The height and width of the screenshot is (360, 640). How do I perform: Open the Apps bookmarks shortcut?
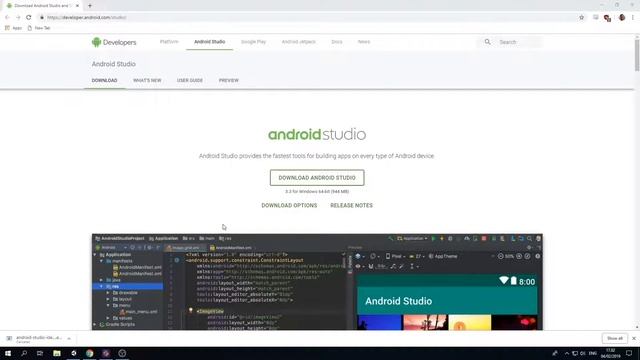tap(13, 28)
